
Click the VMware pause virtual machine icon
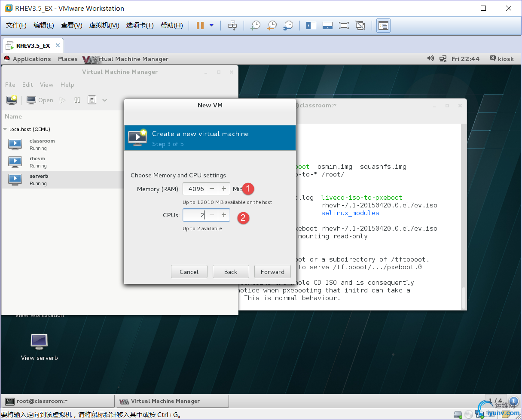tap(200, 25)
